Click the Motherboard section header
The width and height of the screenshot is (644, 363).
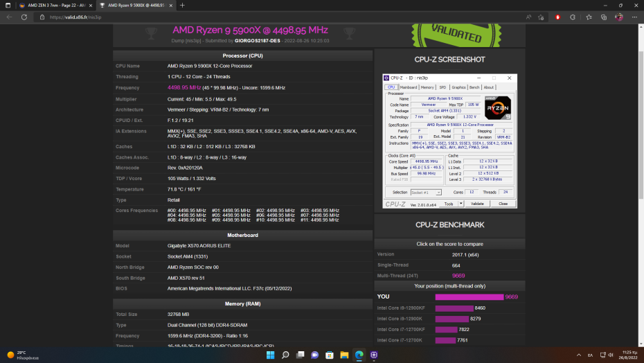(x=243, y=235)
